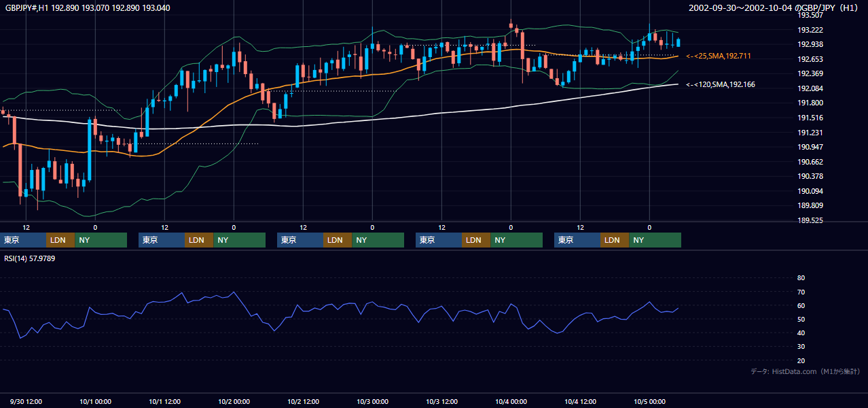
Task: Select the 10/2 12:00 date label
Action: pyautogui.click(x=304, y=402)
